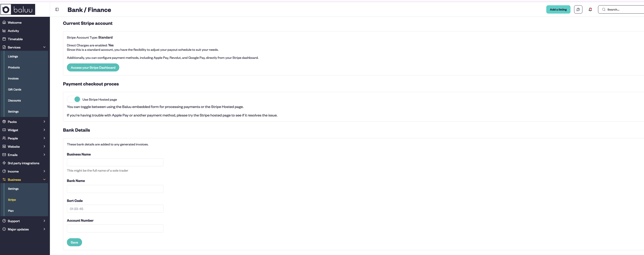Image resolution: width=644 pixels, height=255 pixels.
Task: Collapse the Services menu chevron
Action: (44, 47)
